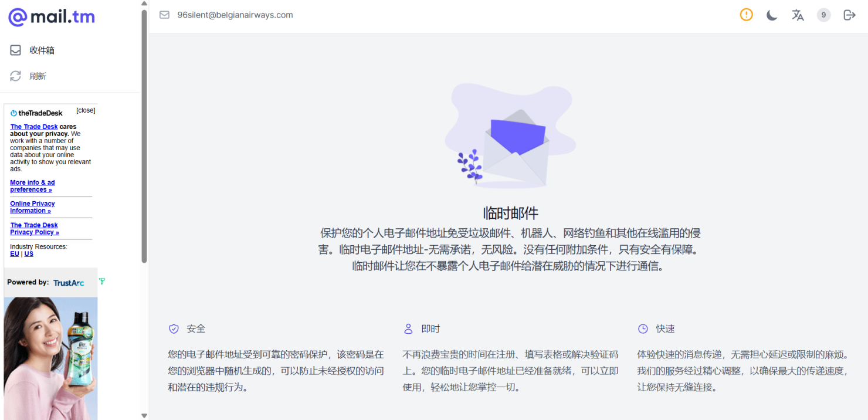
Task: Open The Trade Desk Privacy Policy
Action: [34, 229]
